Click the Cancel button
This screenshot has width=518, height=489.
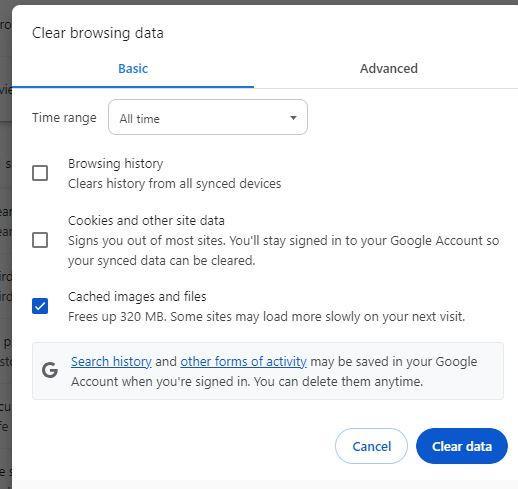click(371, 446)
